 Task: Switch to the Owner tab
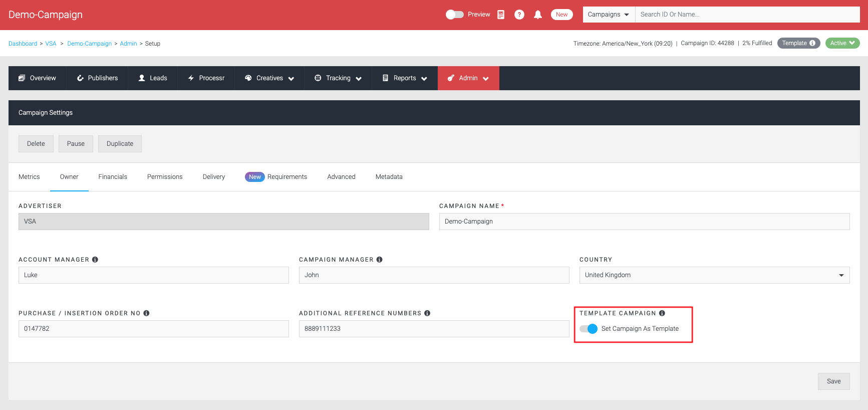[69, 177]
